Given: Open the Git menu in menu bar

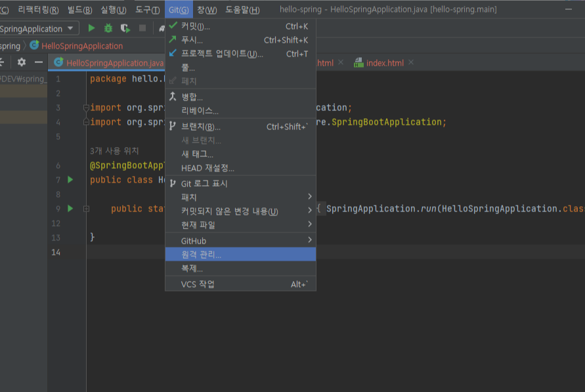Looking at the screenshot, I should point(179,10).
